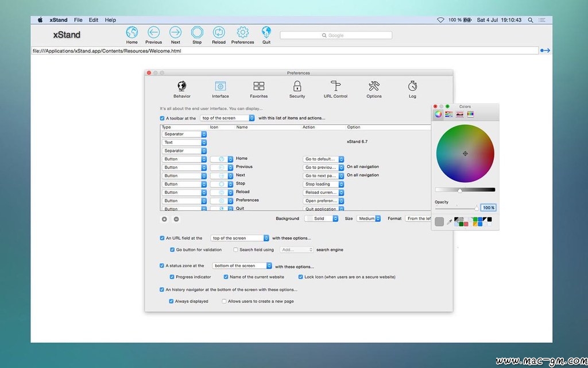Open the 'bottom of the screen' status zone dropdown
Screen dimensions: 588x368
(x=242, y=266)
